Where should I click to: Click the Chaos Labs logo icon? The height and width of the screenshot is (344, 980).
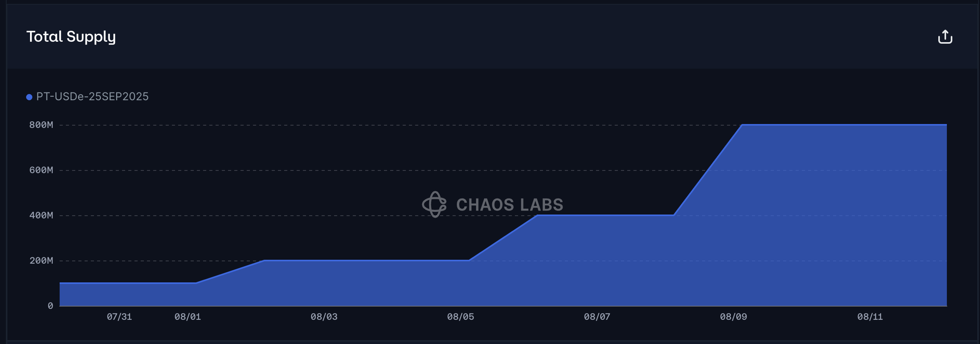coord(434,204)
